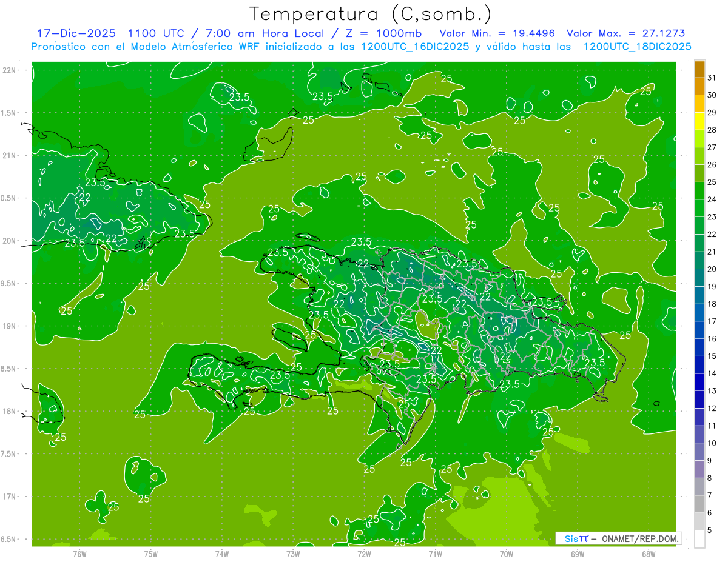
Task: Click the "68W" longitude axis label
Action: point(649,554)
